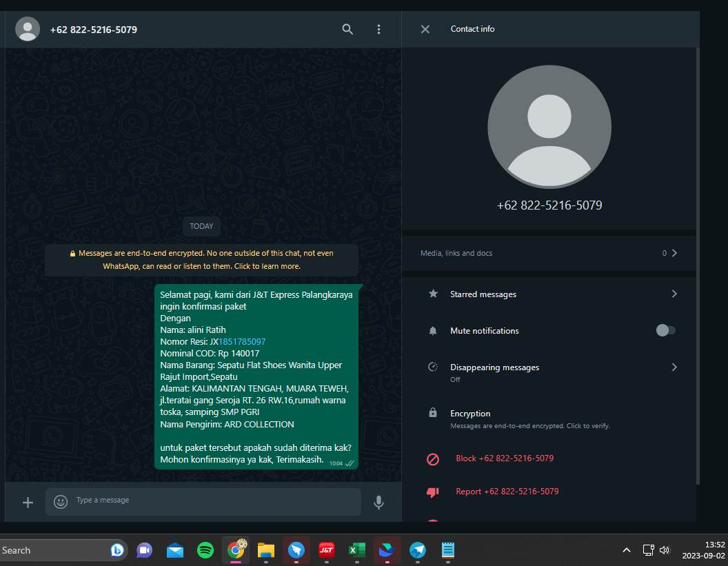Toggle the Mute notifications switch
728x566 pixels.
(x=666, y=330)
